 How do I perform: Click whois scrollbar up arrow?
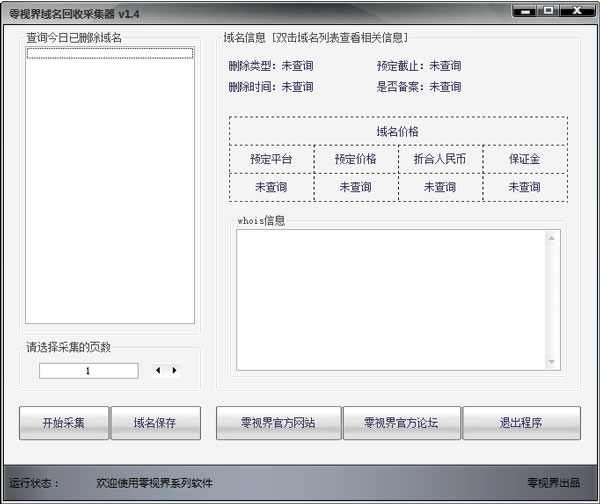(x=551, y=238)
